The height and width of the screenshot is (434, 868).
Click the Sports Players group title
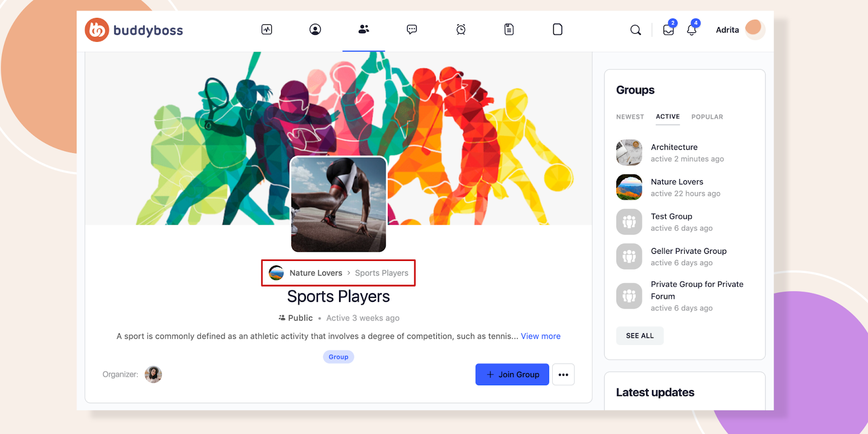coord(339,296)
